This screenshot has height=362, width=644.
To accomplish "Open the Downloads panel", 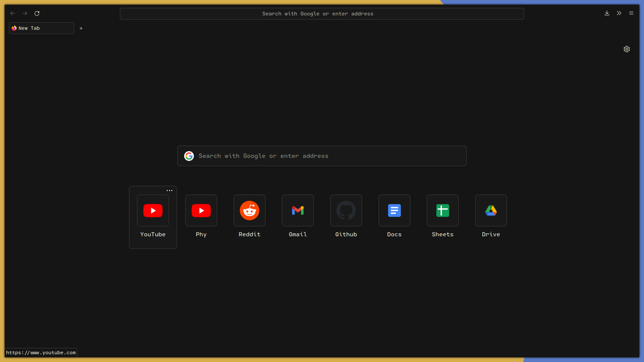I will point(607,13).
